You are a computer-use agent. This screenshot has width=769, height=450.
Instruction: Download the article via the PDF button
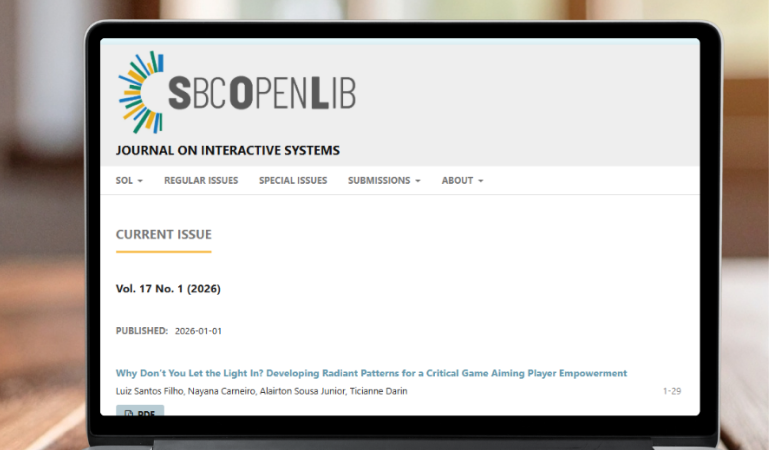coord(140,413)
